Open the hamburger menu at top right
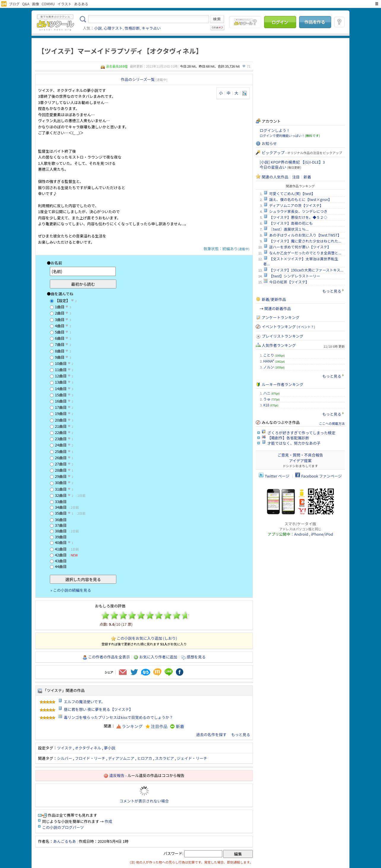The height and width of the screenshot is (868, 381). 377,4
